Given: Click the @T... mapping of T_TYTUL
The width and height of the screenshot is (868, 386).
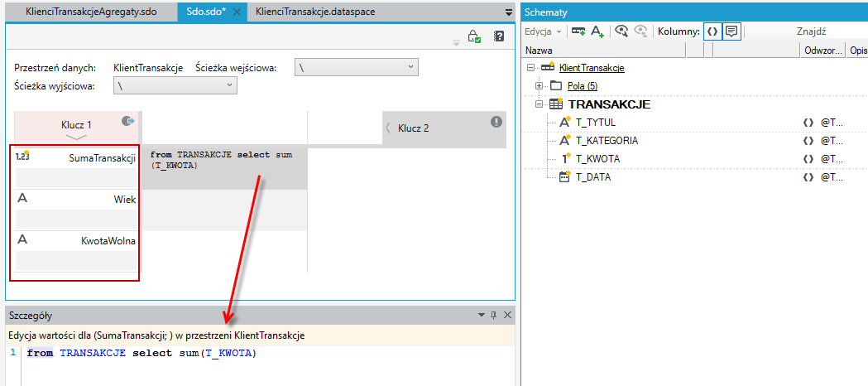Looking at the screenshot, I should pos(832,123).
